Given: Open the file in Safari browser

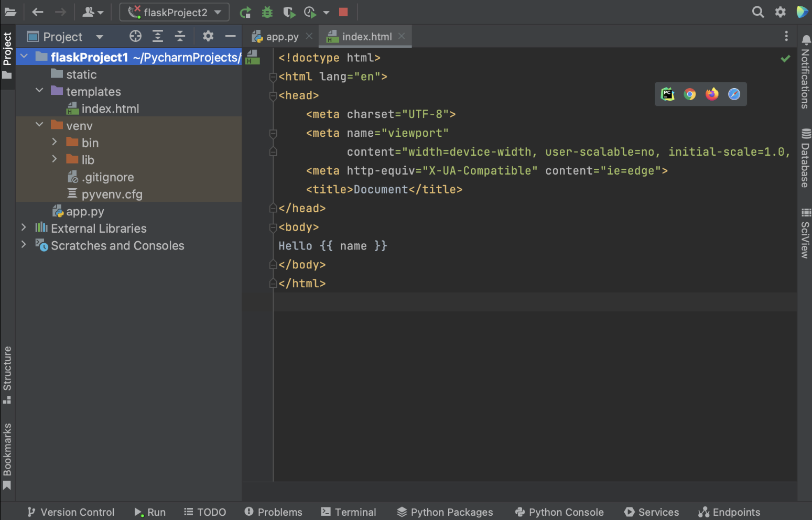Looking at the screenshot, I should [734, 94].
